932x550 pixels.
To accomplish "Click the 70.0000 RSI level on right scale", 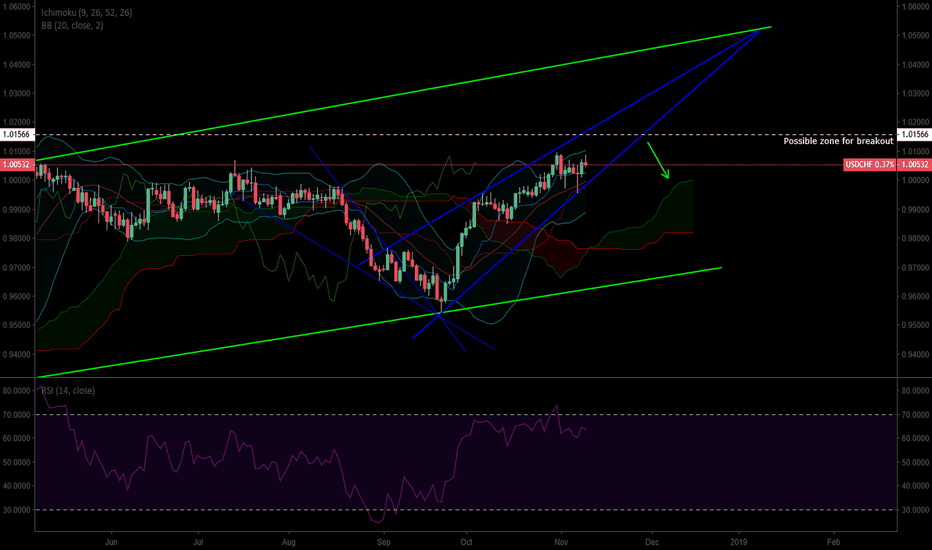I will pyautogui.click(x=915, y=415).
